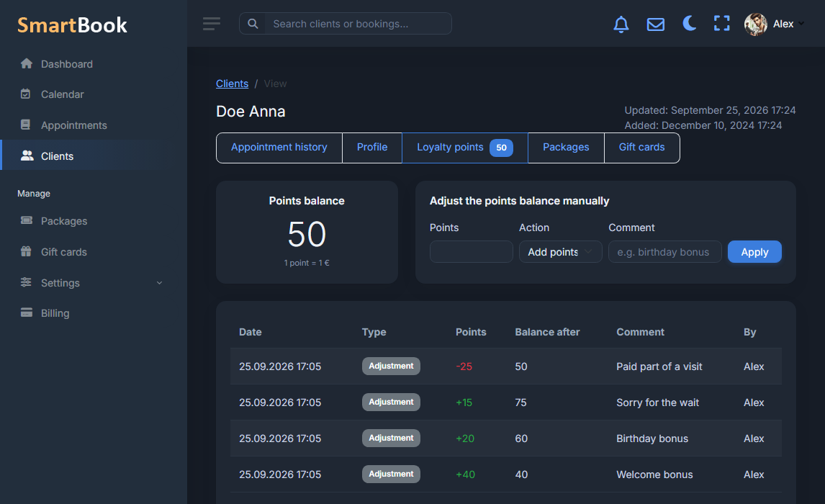Open the messages envelope icon
Screen dimensions: 825x504
coord(656,24)
